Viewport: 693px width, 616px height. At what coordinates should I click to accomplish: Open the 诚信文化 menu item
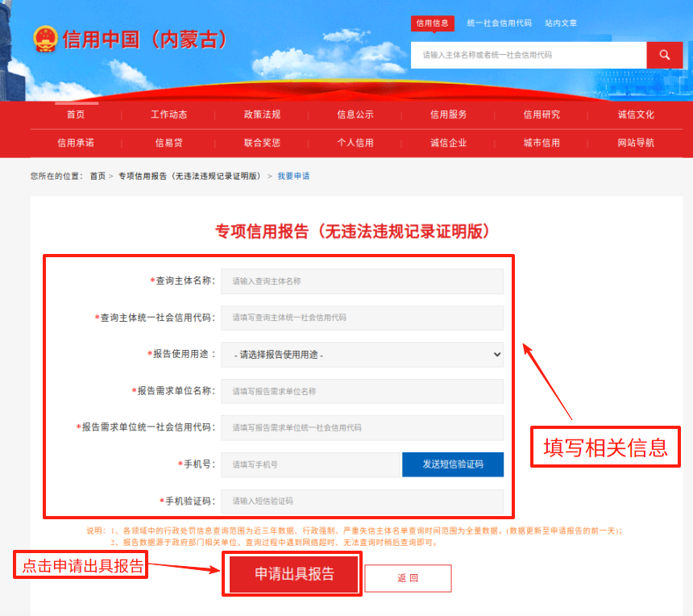tap(636, 114)
